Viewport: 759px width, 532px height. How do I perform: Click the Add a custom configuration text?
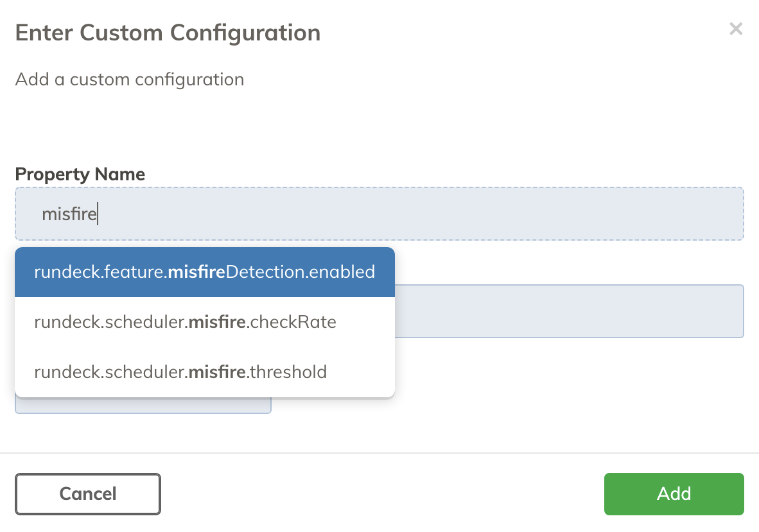pyautogui.click(x=129, y=79)
